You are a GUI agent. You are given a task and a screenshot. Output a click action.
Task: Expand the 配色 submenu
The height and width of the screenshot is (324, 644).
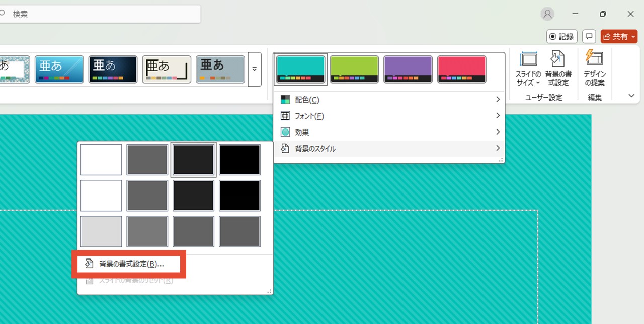tap(388, 100)
